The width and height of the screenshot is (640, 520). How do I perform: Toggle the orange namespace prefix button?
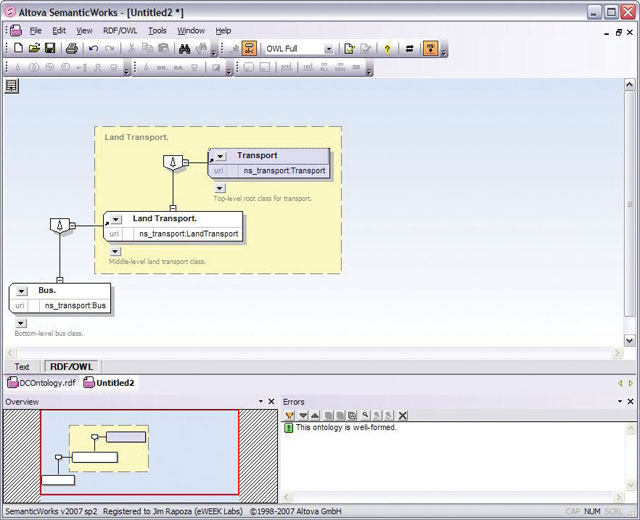pyautogui.click(x=431, y=48)
